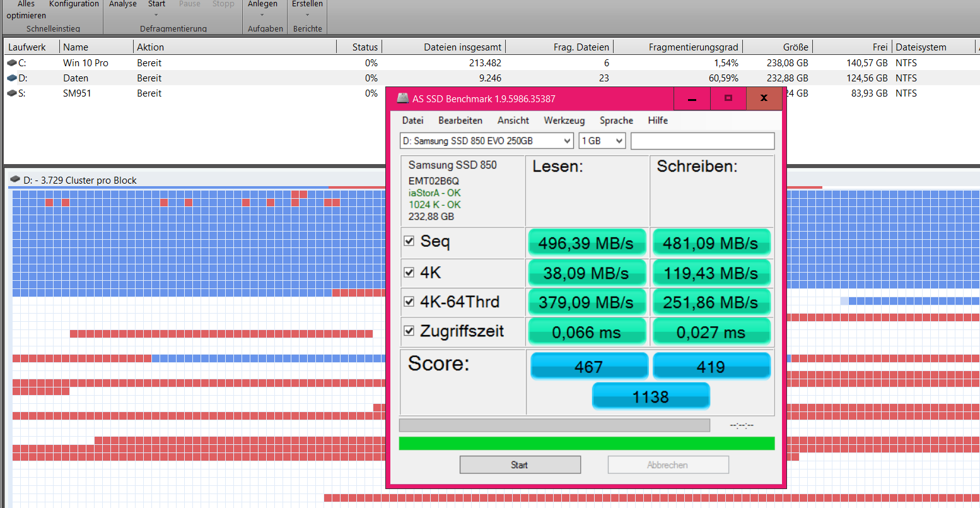Image resolution: width=980 pixels, height=508 pixels.
Task: Click the '213.482' total files value
Action: (485, 63)
